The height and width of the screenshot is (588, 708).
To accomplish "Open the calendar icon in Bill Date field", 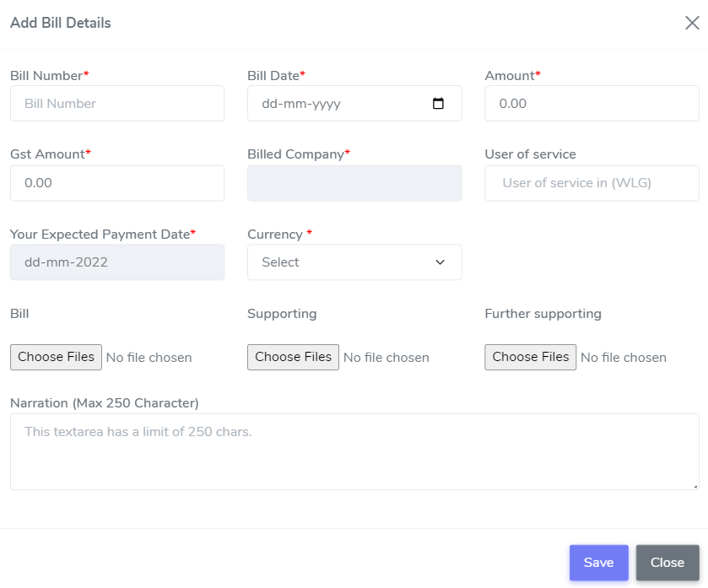I will click(x=439, y=103).
